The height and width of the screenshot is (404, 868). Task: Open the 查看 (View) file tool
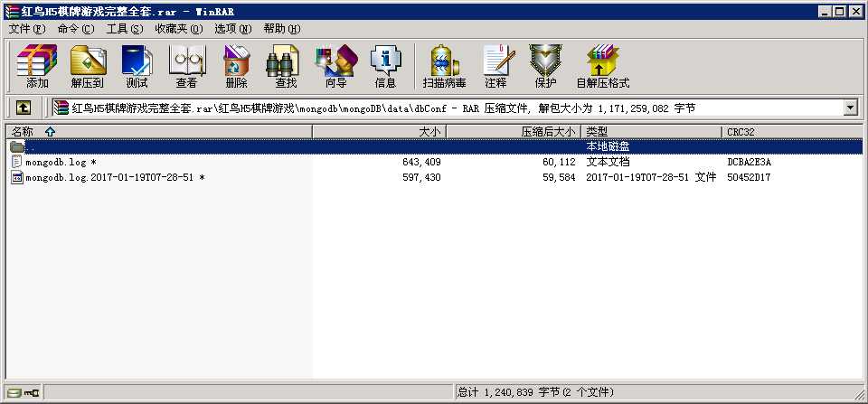[186, 66]
